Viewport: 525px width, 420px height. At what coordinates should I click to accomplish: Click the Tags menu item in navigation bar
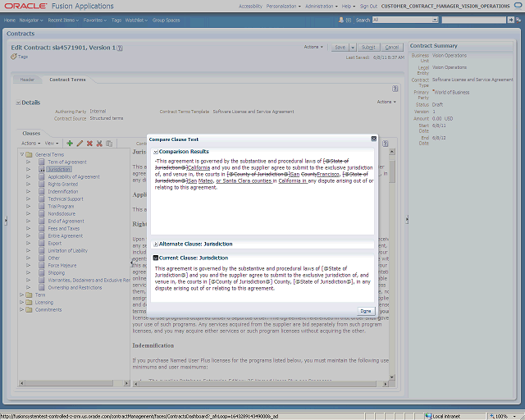pos(116,20)
